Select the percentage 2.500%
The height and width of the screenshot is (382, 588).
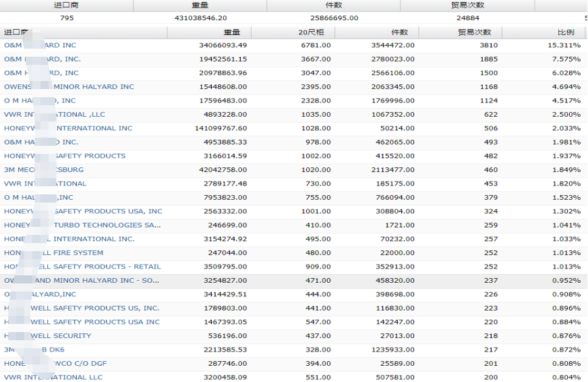(566, 115)
